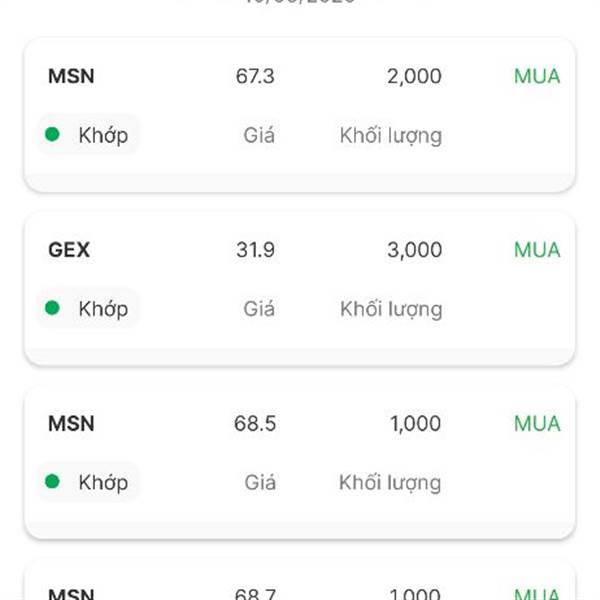
Task: Click the price value 31.9
Action: pyautogui.click(x=255, y=250)
